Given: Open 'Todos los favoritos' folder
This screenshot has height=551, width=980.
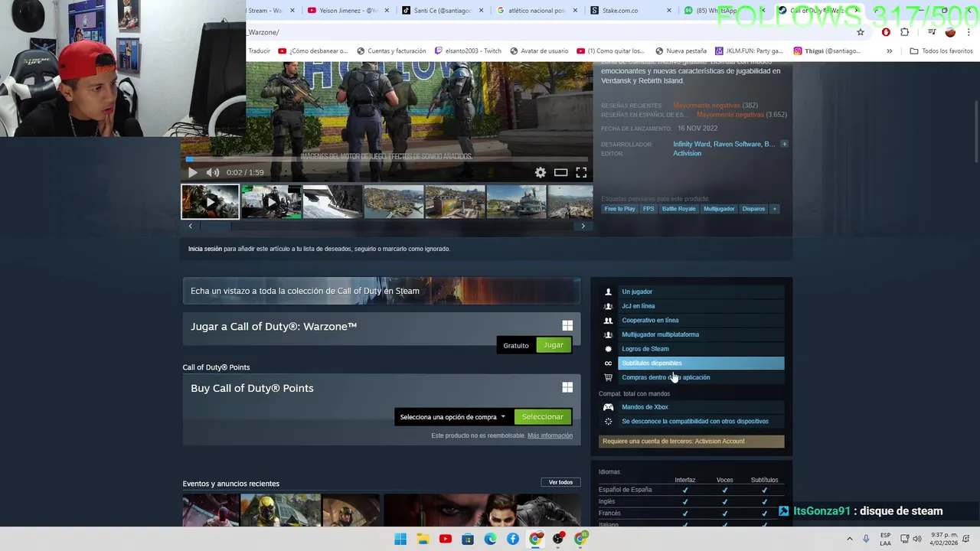Looking at the screenshot, I should tap(941, 51).
